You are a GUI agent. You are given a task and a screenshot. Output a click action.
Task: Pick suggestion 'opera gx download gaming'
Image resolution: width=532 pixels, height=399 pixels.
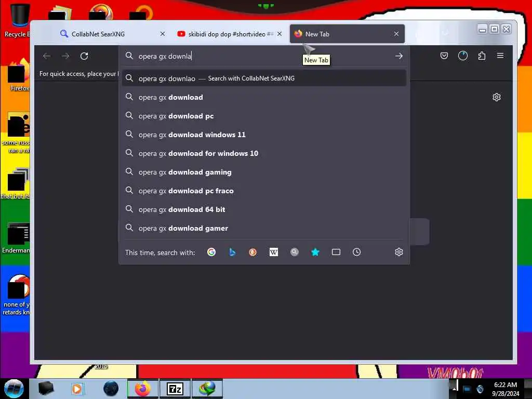tap(264, 172)
